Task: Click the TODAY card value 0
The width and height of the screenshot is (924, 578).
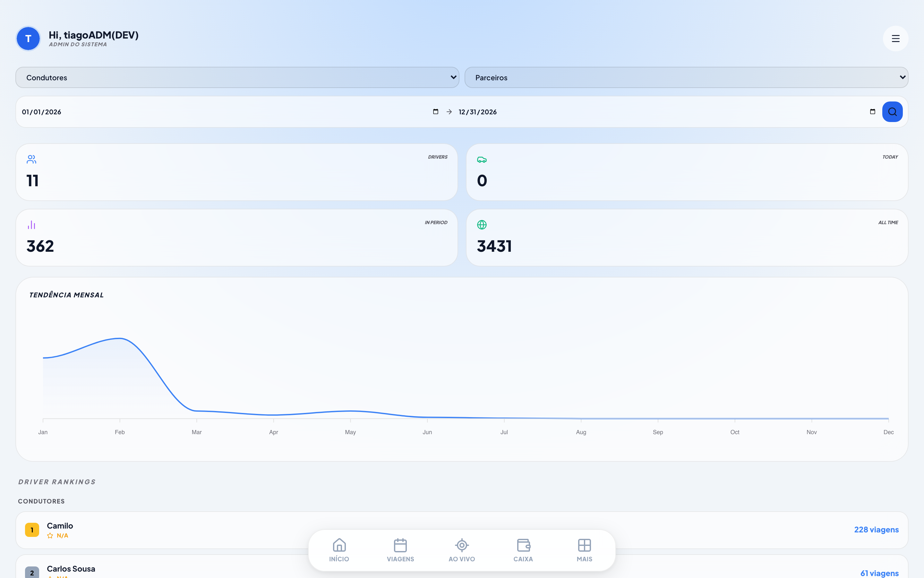Action: (482, 180)
